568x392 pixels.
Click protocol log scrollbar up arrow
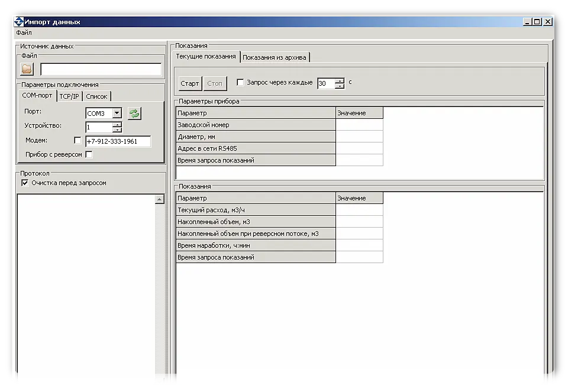pos(159,200)
